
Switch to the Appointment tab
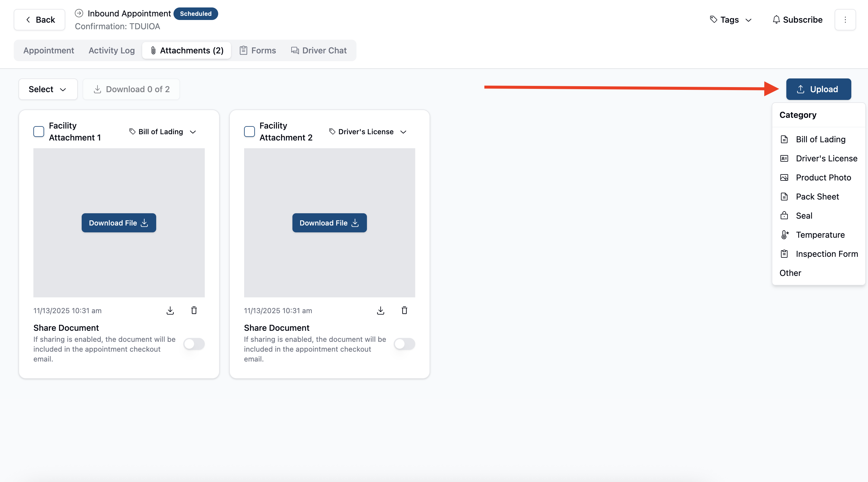click(x=49, y=50)
